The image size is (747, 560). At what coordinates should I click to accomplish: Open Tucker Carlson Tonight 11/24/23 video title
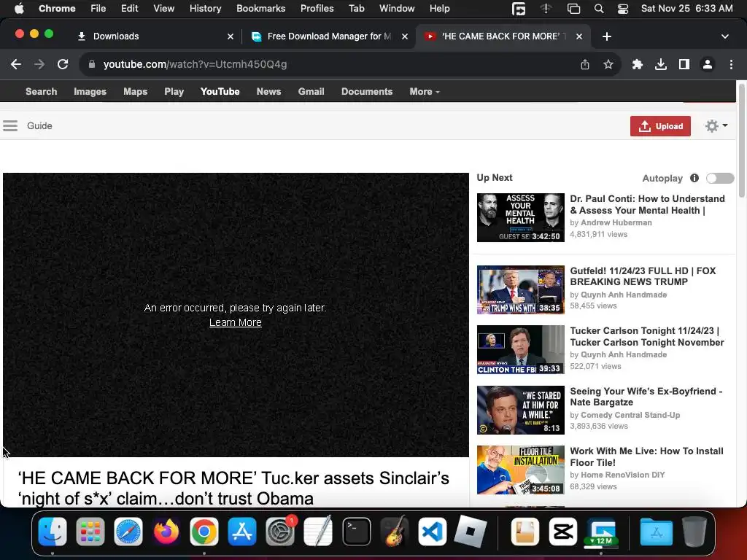647,336
